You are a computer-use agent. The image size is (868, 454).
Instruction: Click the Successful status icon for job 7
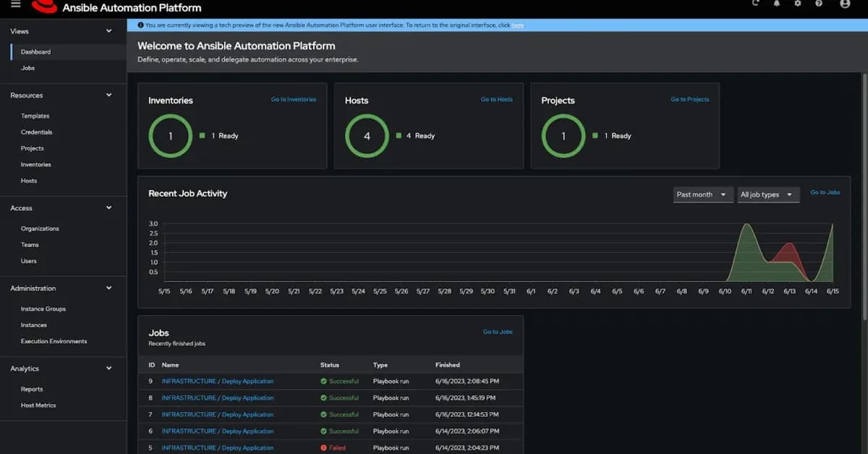[x=324, y=414]
